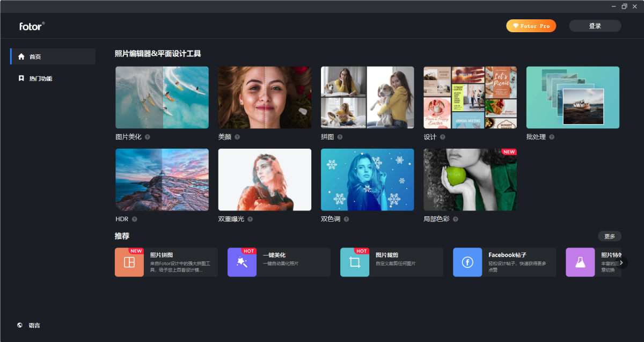Expand more recommendations via 更多 button
The width and height of the screenshot is (644, 342).
coord(610,236)
